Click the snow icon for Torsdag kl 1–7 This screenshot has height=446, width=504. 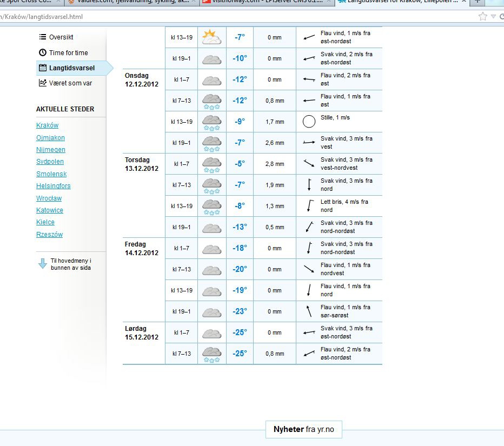(x=211, y=165)
